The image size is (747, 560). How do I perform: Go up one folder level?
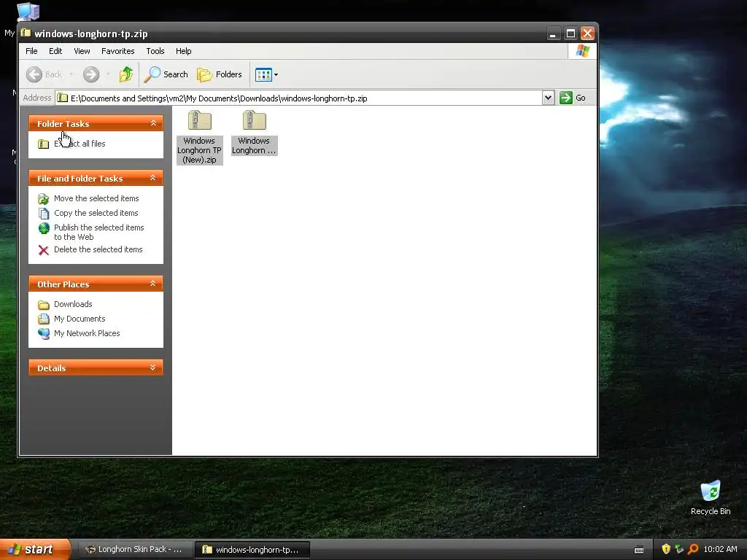126,74
